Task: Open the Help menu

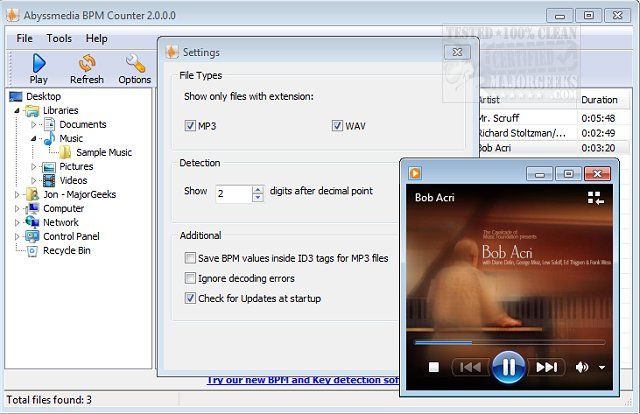Action: pos(97,38)
